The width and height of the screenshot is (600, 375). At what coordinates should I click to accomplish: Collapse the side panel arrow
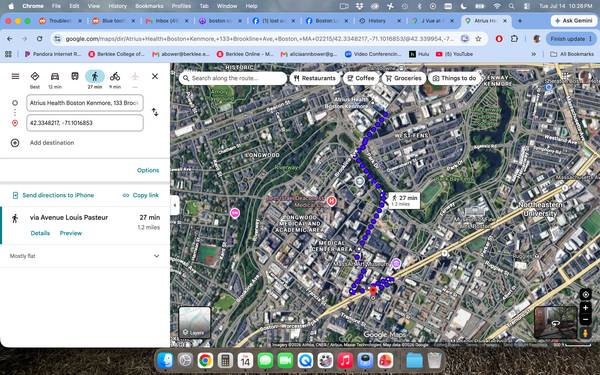click(x=175, y=205)
